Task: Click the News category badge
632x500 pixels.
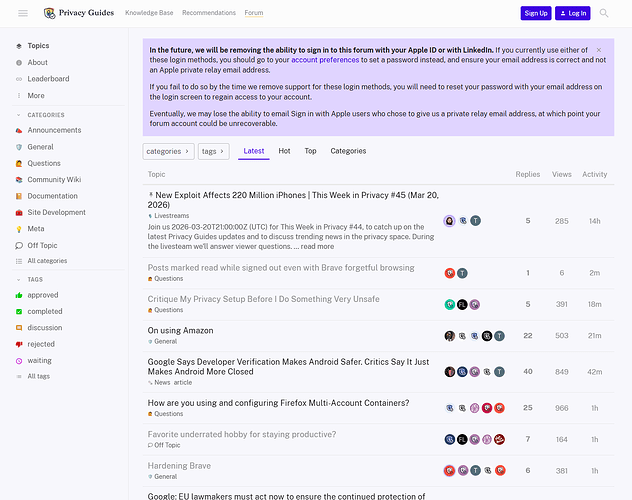Action: pyautogui.click(x=159, y=383)
